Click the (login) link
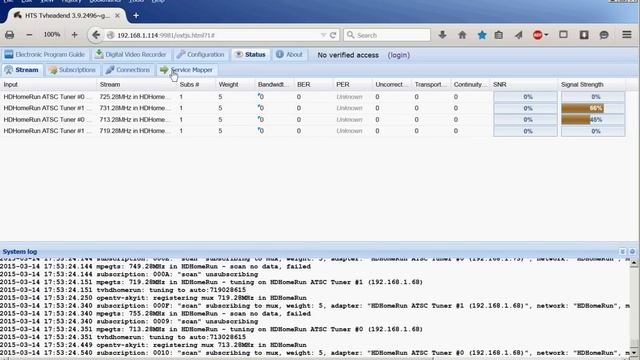 [399, 55]
